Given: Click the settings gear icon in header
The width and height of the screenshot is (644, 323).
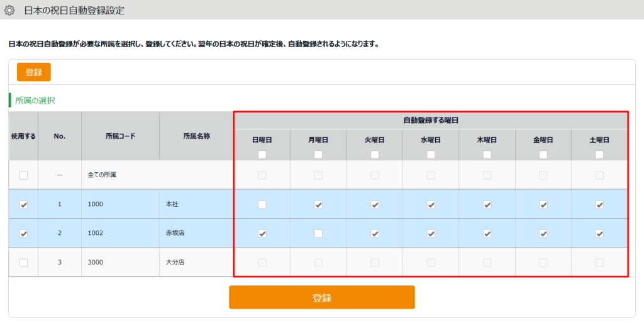Looking at the screenshot, I should point(9,10).
